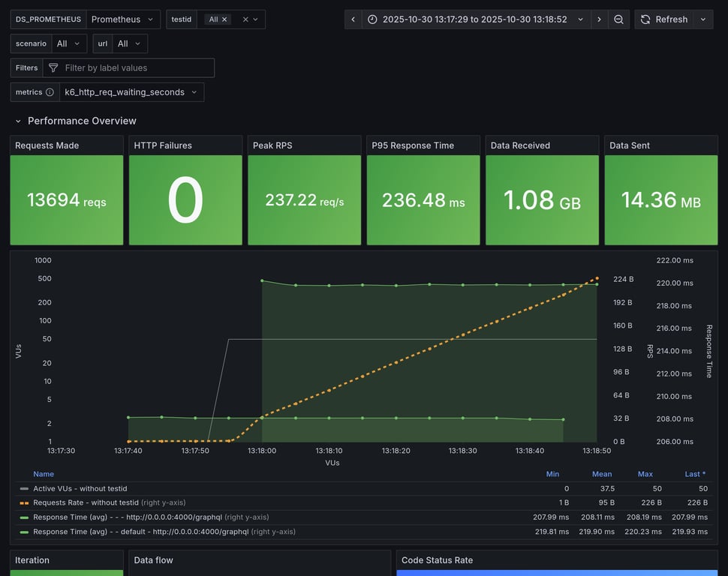Shift time range forward with right arrow

599,19
